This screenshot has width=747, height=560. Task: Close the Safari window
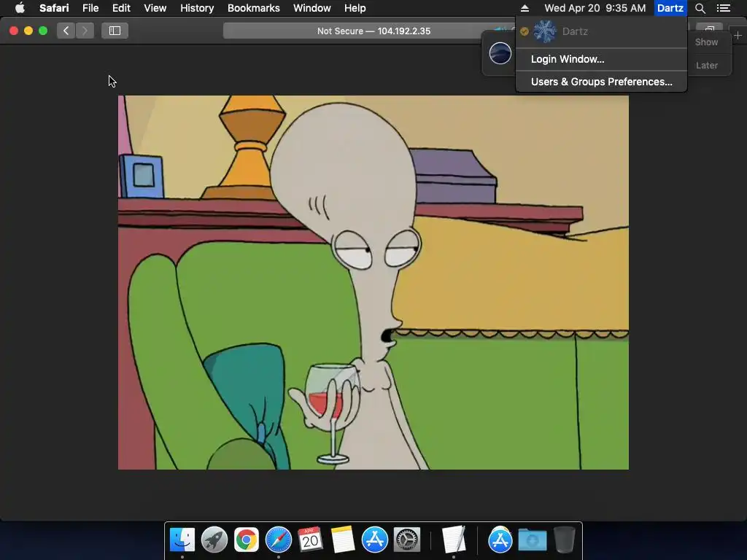[14, 31]
